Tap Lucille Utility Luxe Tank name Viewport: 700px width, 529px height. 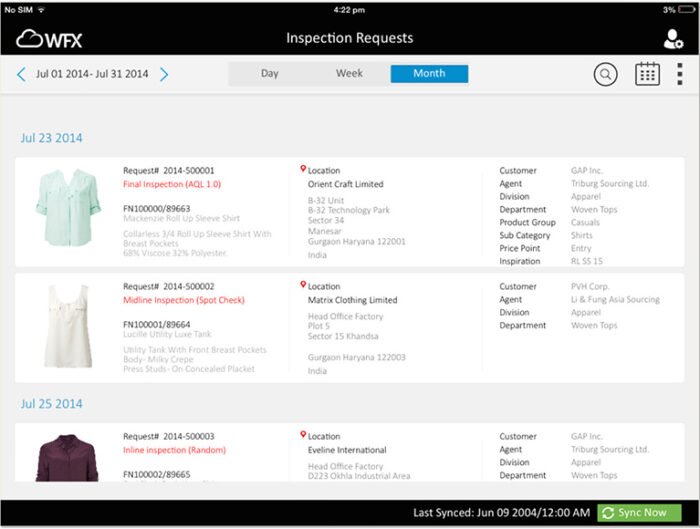pos(167,334)
